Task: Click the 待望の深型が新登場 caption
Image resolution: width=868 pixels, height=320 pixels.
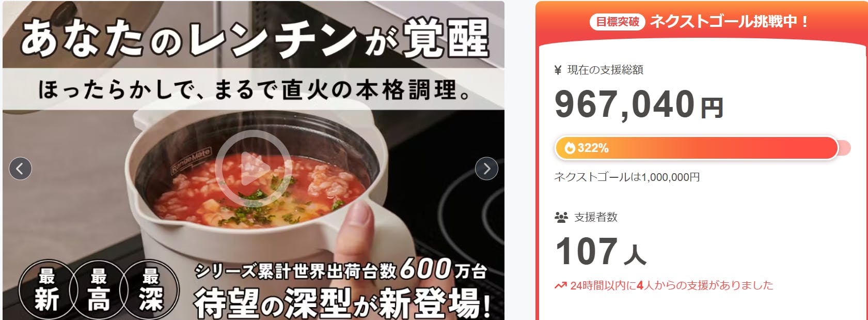Action: [342, 302]
